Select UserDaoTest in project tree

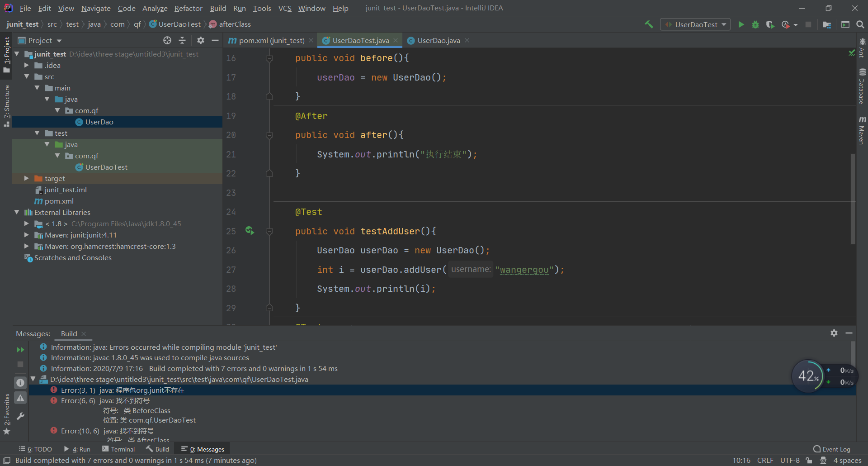click(106, 167)
